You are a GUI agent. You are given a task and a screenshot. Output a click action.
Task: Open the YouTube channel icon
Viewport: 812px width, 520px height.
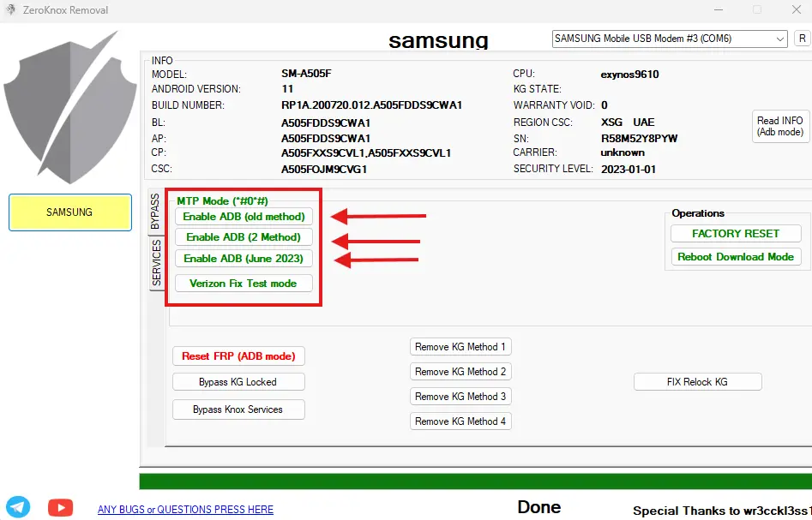click(61, 508)
